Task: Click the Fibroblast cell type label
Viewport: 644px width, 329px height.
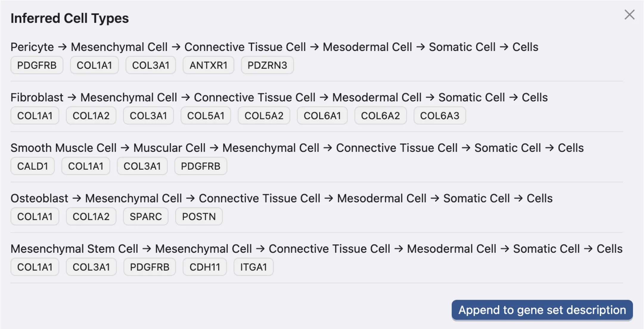Action: tap(36, 97)
